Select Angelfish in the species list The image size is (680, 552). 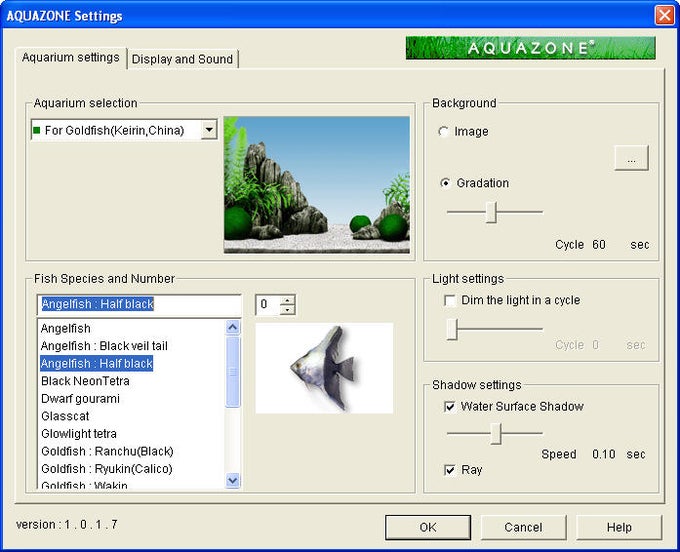(65, 329)
